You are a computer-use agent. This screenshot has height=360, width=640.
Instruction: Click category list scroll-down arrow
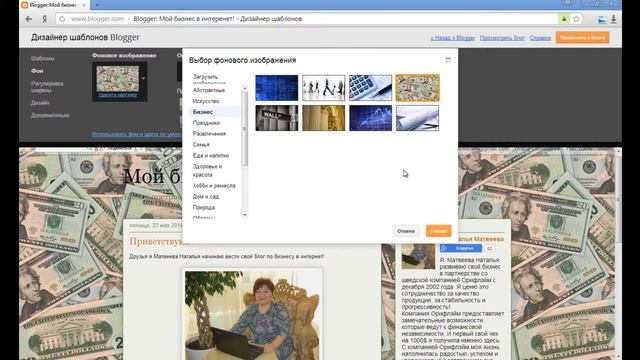tap(244, 215)
